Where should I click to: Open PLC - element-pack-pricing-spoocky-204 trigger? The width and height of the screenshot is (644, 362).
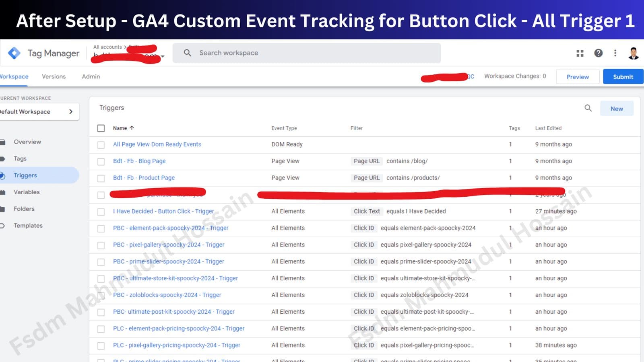click(179, 328)
